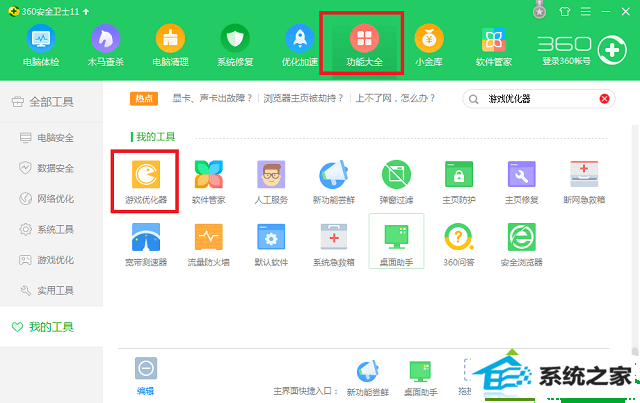Open 系统急救箱 tool

pyautogui.click(x=333, y=244)
